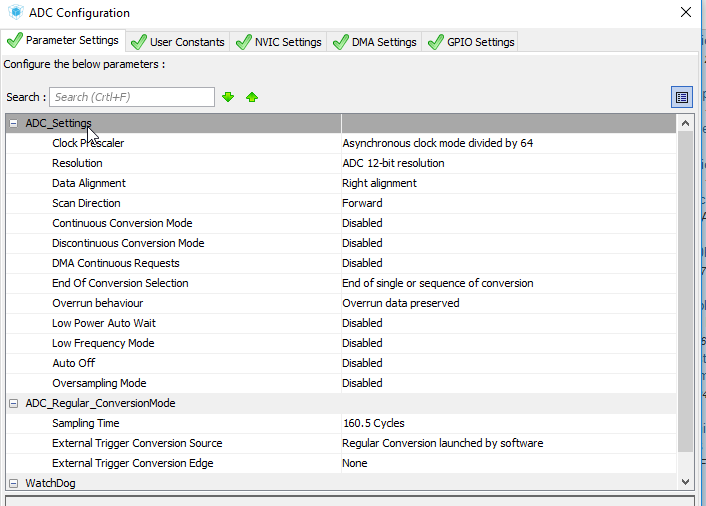
Task: Click the 'End Of Conversion Selection' label
Action: pyautogui.click(x=120, y=283)
